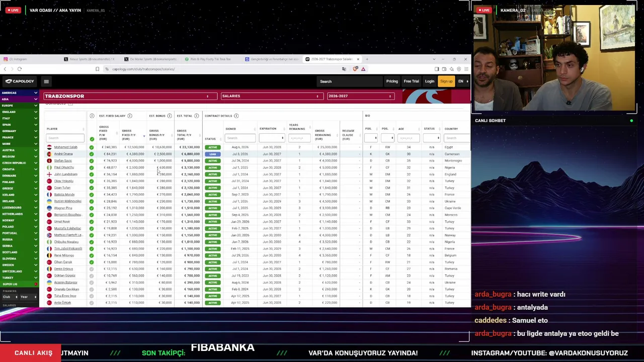
Task: Switch to the Nexus Sports X tab
Action: (x=91, y=59)
